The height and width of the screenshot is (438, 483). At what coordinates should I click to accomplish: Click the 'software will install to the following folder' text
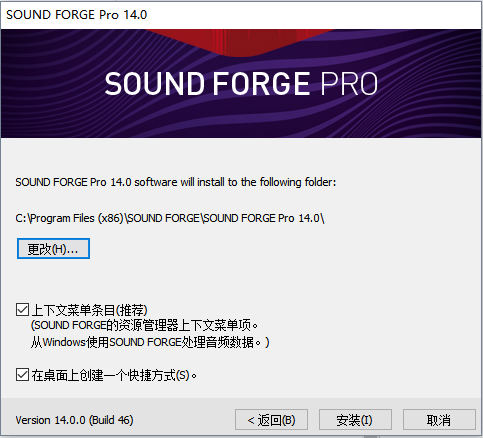tap(235, 182)
